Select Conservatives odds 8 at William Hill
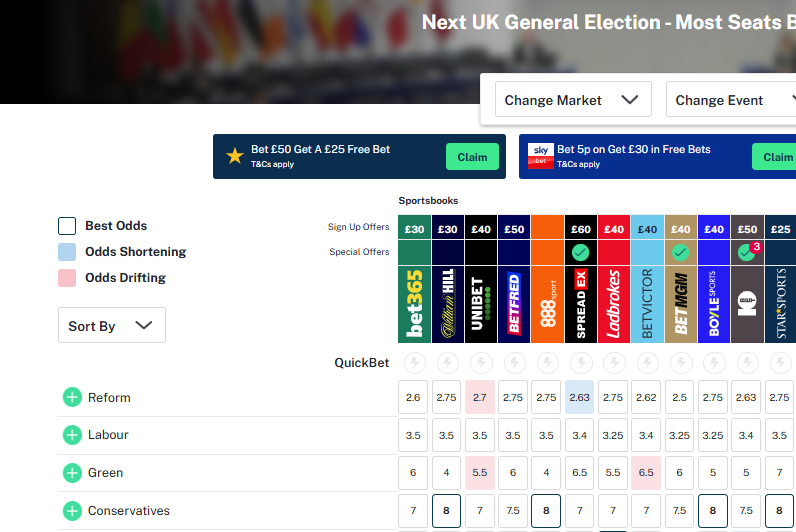This screenshot has width=796, height=532. click(446, 511)
